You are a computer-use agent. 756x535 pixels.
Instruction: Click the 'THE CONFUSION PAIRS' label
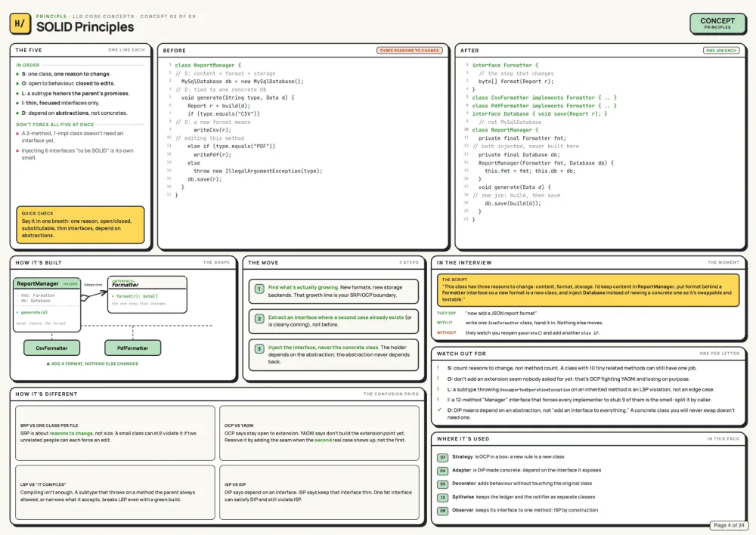(x=391, y=394)
